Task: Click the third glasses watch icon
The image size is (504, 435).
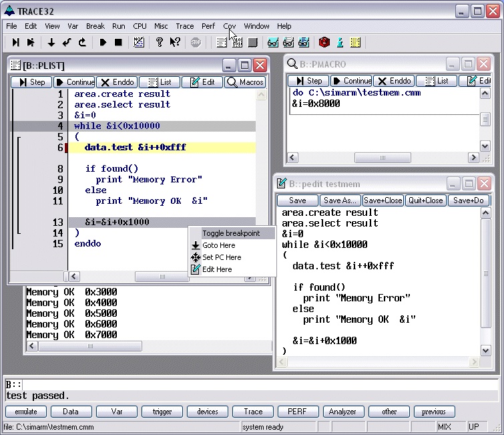Action: point(304,42)
